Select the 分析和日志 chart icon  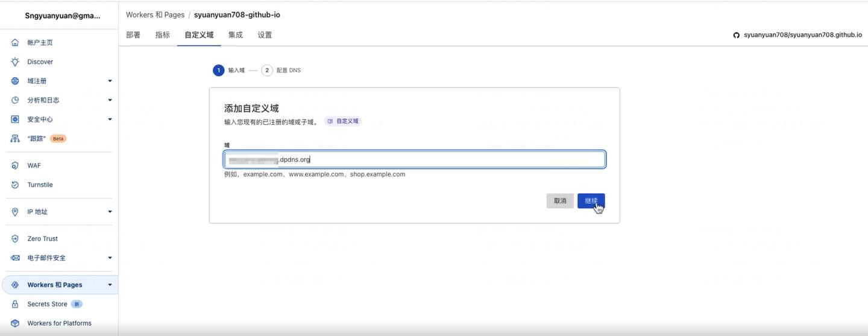click(x=15, y=100)
